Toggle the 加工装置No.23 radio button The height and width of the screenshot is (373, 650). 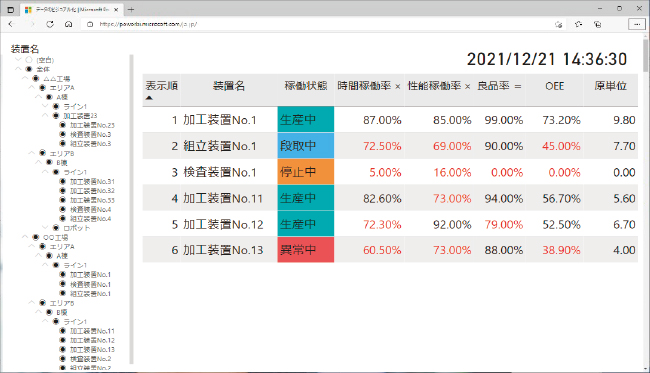tap(63, 125)
